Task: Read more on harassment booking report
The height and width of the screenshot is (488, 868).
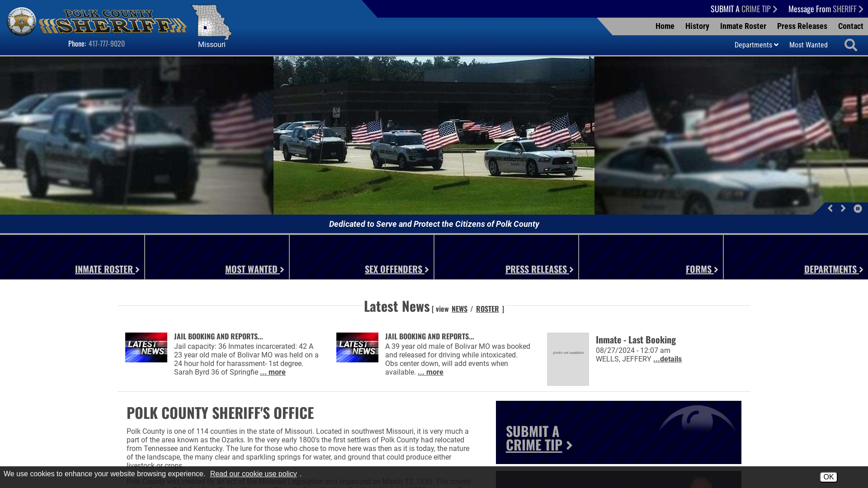Action: 273,372
